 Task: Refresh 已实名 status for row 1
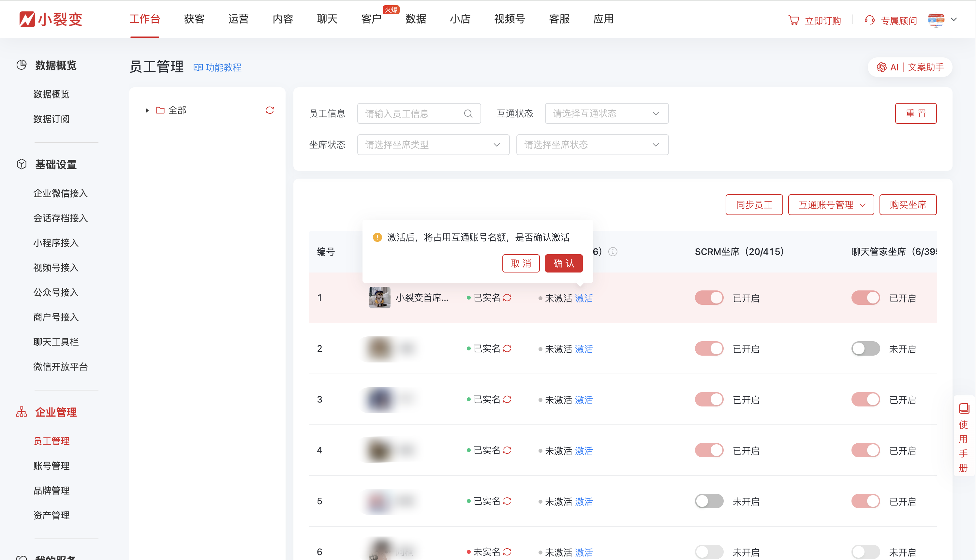(x=507, y=298)
